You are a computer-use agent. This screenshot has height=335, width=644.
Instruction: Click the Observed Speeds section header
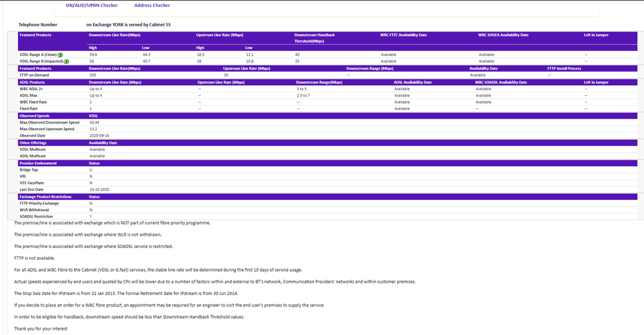35,116
